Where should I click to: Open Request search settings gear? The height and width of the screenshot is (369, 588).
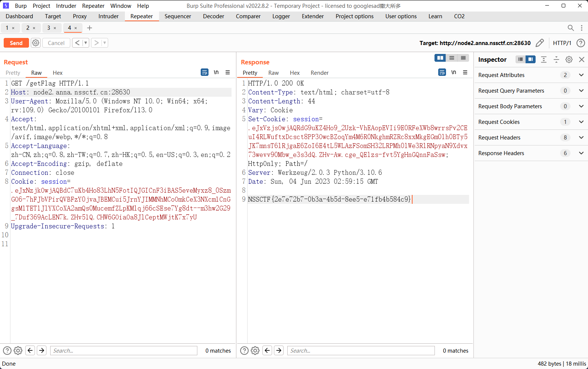point(18,350)
